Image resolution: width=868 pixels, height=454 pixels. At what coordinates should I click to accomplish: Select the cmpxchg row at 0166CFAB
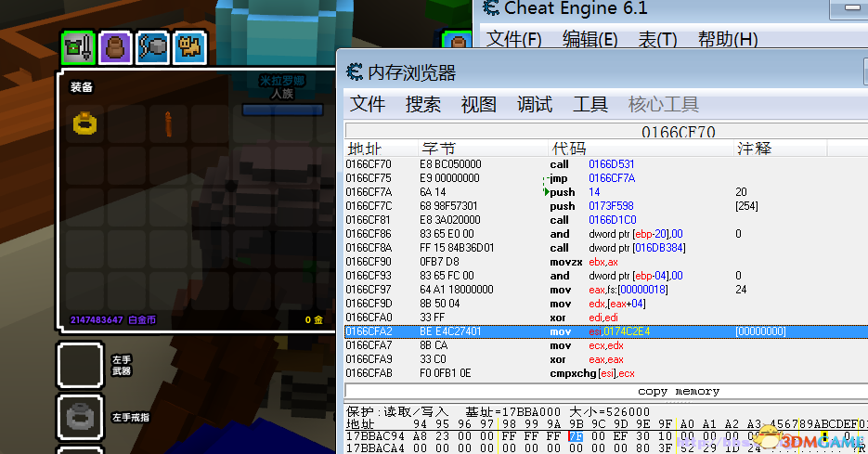click(x=606, y=373)
